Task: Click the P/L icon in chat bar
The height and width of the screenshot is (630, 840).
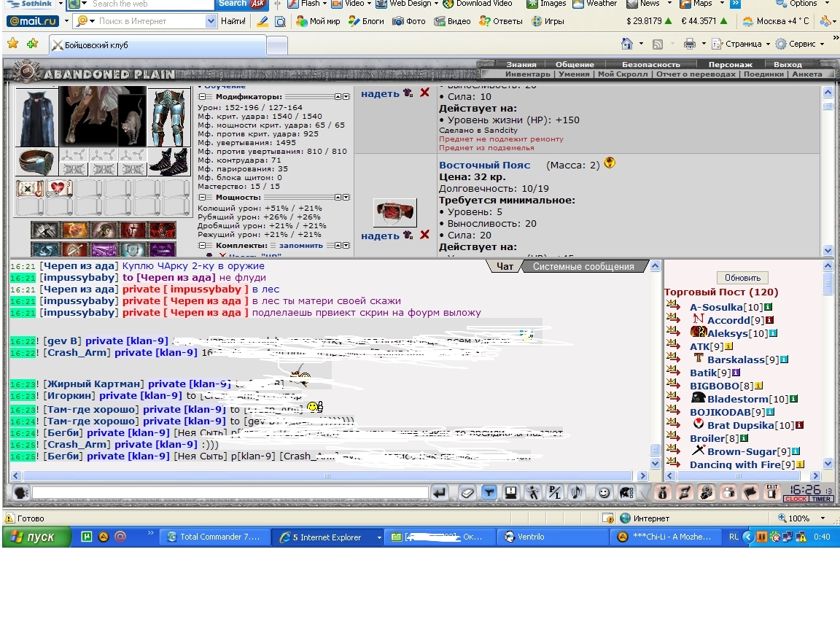Action: 554,492
